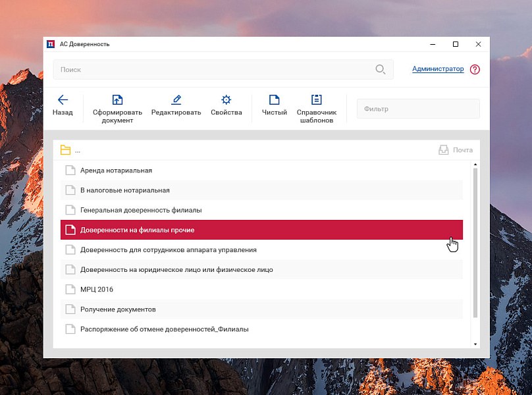The height and width of the screenshot is (395, 532).
Task: Select Ролучение документов row
Action: pos(261,309)
